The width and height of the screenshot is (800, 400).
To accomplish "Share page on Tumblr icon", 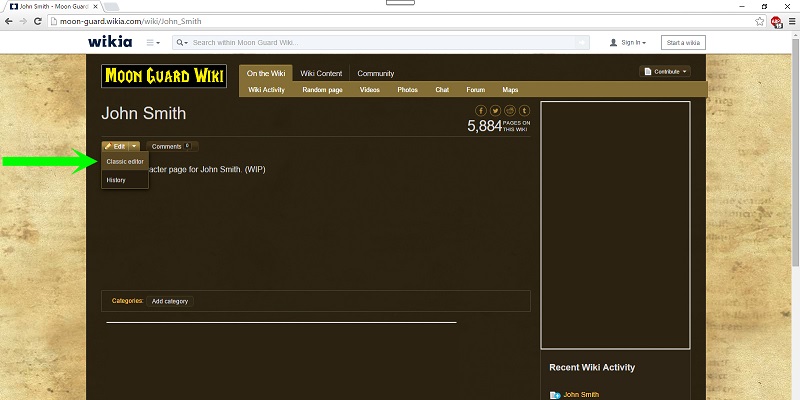I will (524, 111).
